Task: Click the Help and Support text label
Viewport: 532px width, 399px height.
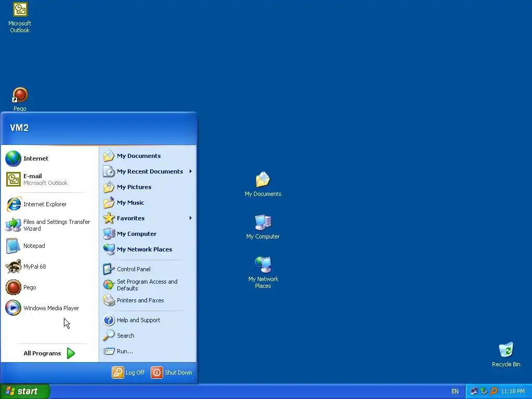Action: pos(138,320)
